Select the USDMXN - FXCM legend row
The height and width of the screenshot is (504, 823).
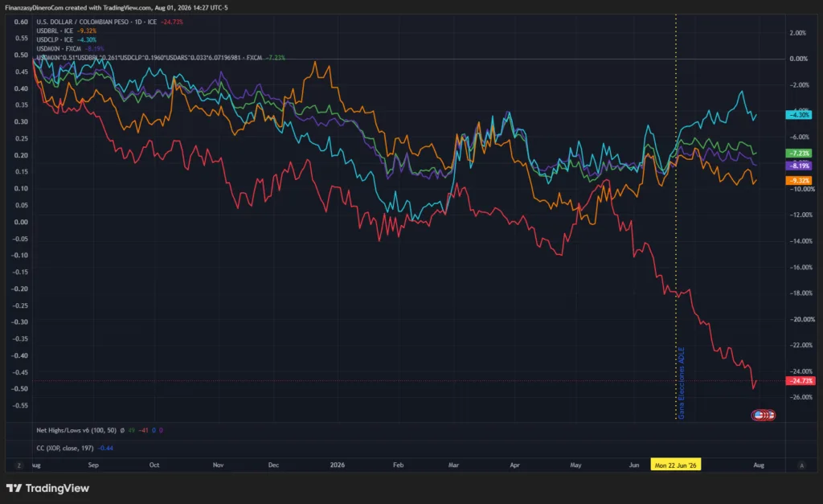pyautogui.click(x=70, y=49)
